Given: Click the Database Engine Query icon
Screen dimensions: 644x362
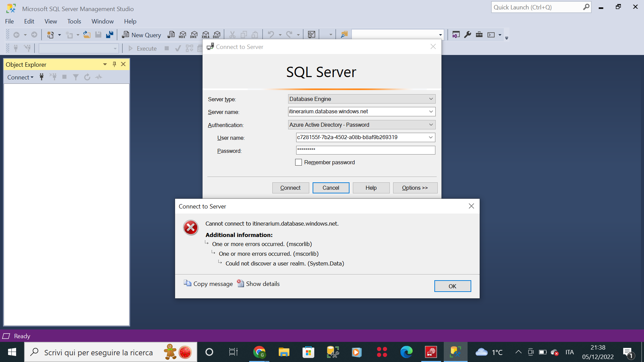Looking at the screenshot, I should pyautogui.click(x=171, y=35).
